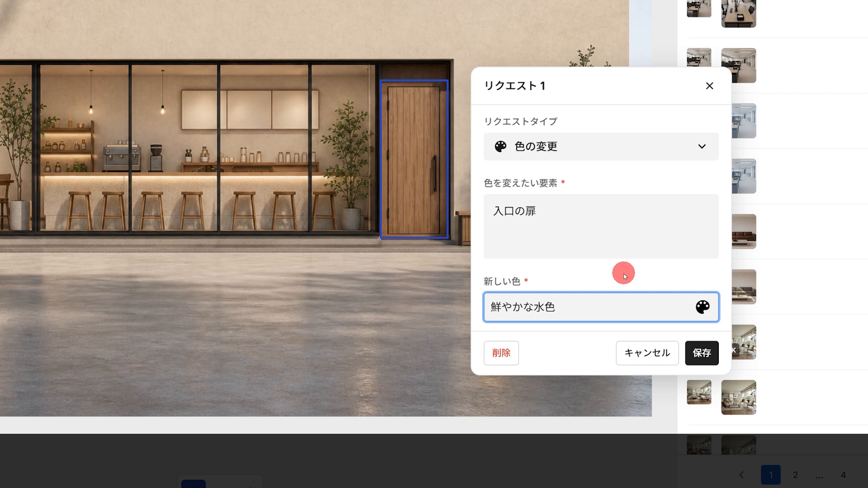Click the pagination ellipsis
The width and height of the screenshot is (868, 488).
pyautogui.click(x=819, y=476)
